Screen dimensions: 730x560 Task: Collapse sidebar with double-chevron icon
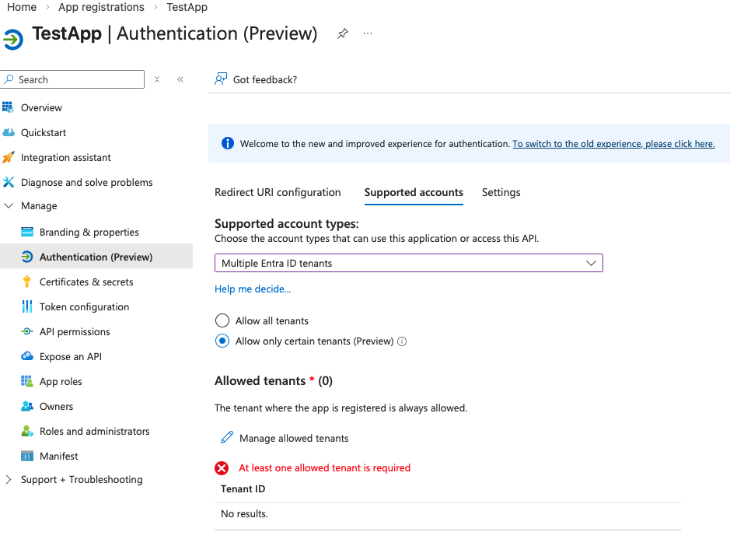(180, 79)
